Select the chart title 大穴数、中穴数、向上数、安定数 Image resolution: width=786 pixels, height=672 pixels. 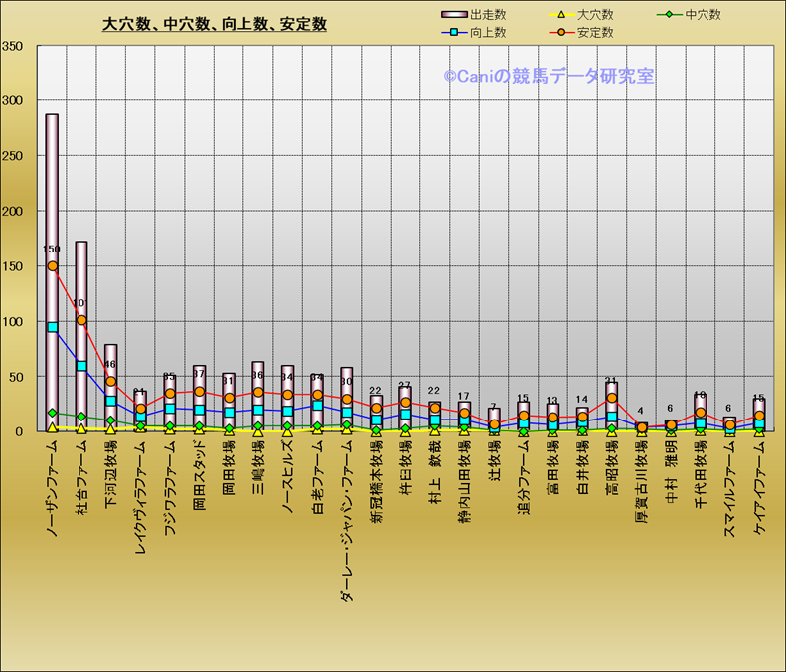215,24
